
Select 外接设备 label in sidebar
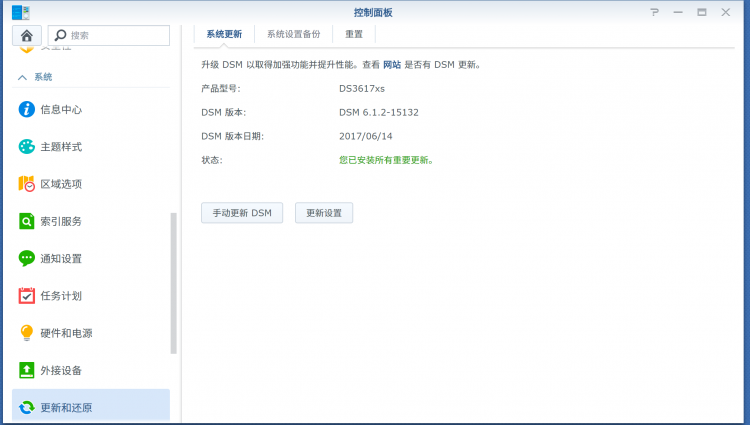61,371
